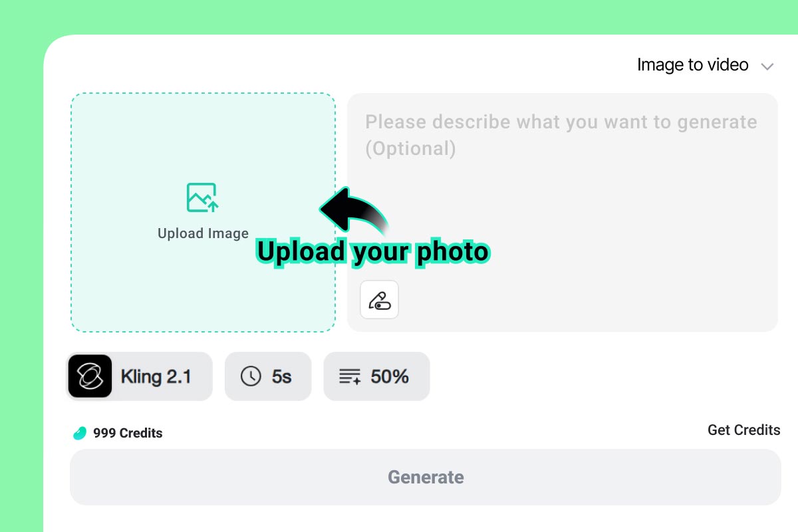Click the 999 Credits balance text
This screenshot has height=532, width=798.
click(x=128, y=434)
